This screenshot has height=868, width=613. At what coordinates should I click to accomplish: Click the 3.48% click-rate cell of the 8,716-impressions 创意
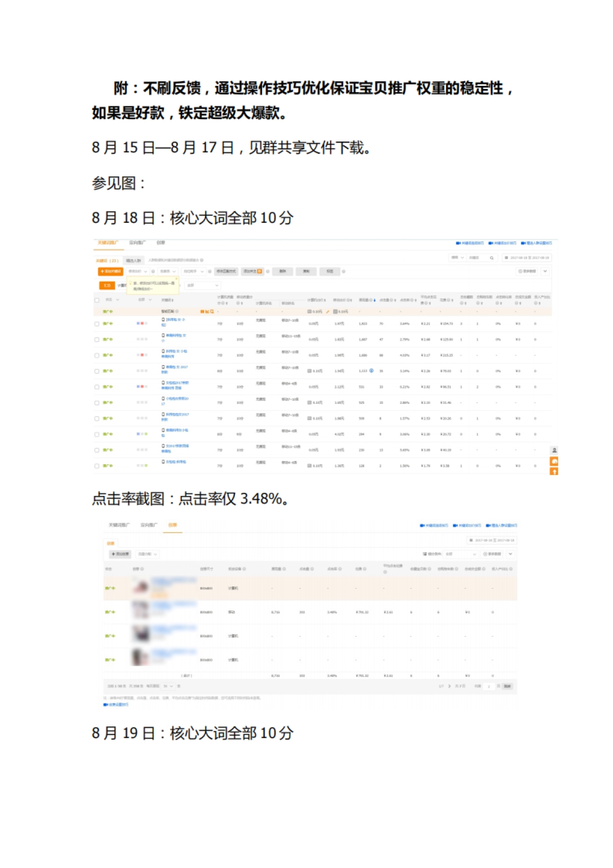pyautogui.click(x=332, y=612)
